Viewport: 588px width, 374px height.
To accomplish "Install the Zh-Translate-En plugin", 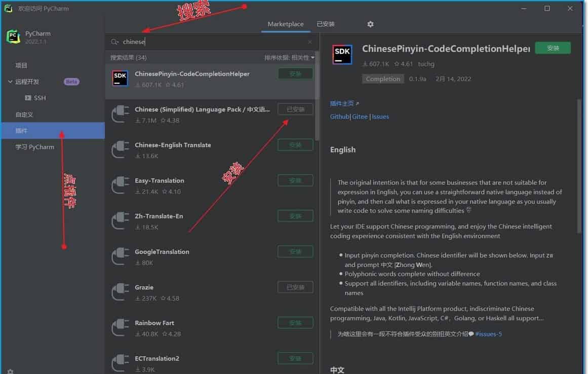I will [x=295, y=216].
